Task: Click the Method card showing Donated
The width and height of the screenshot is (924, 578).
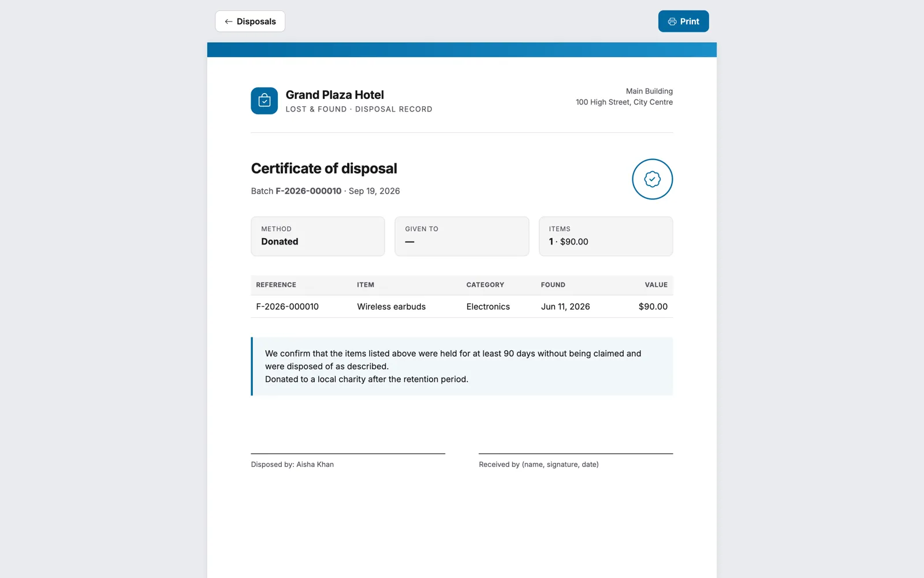Action: click(318, 236)
